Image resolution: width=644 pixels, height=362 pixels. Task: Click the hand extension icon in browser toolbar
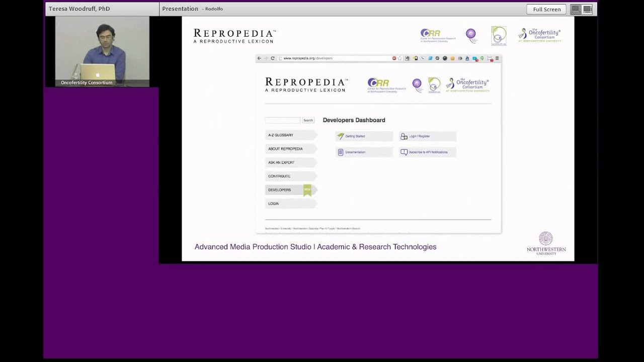point(408,58)
